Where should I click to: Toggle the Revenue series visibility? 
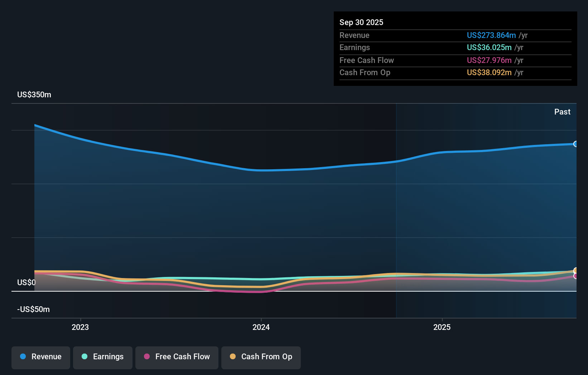pyautogui.click(x=40, y=357)
